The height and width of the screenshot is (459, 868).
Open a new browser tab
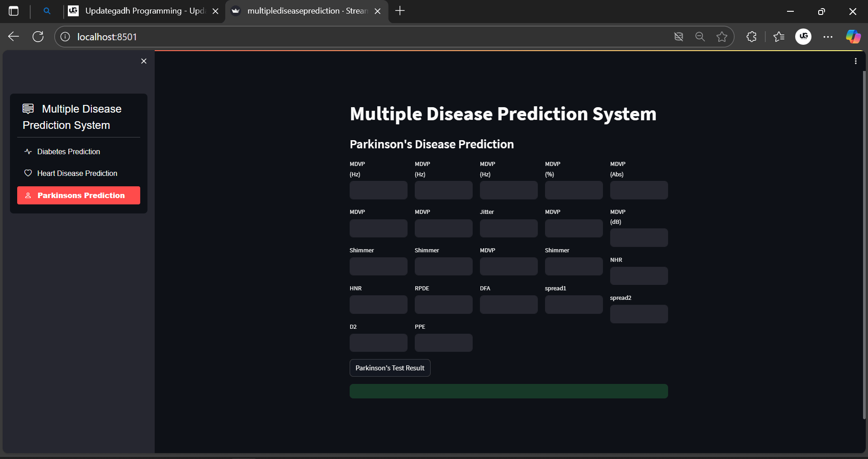click(x=399, y=11)
